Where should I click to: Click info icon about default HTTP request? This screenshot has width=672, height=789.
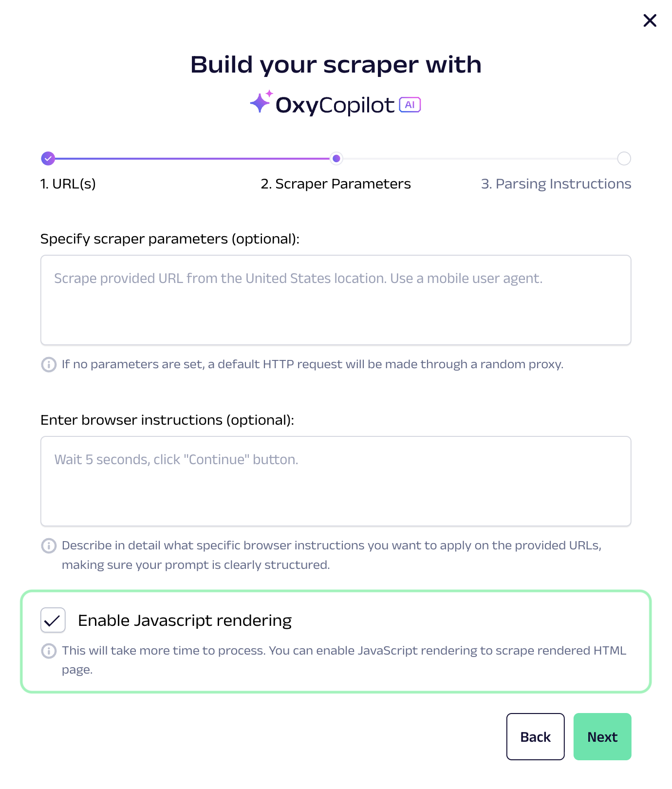tap(49, 364)
